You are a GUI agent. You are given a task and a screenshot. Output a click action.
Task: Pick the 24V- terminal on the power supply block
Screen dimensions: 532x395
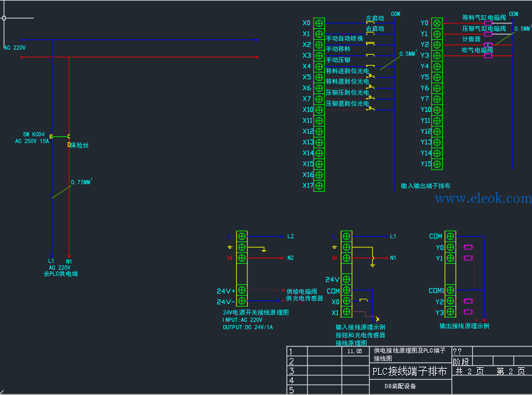(x=242, y=301)
